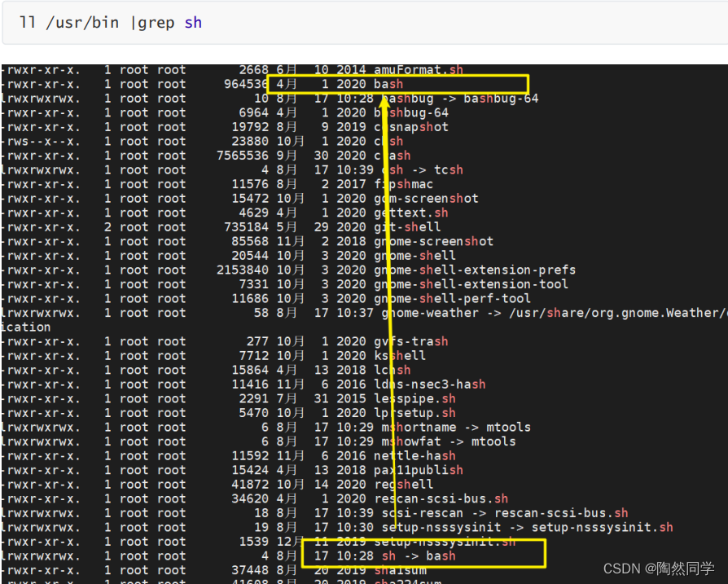Select the 'mshowfat -> mtools' symlink entry

tap(449, 441)
